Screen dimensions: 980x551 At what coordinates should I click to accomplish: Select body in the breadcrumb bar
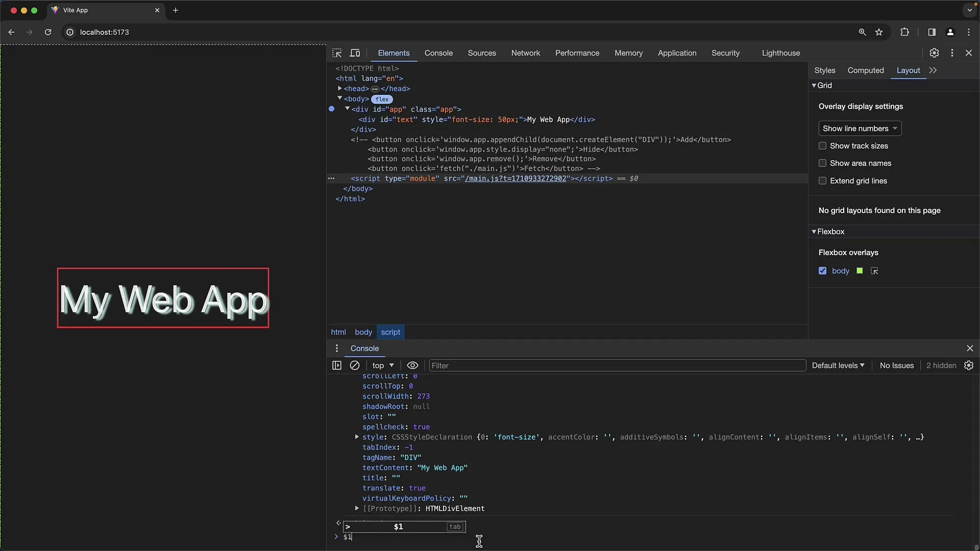point(363,332)
